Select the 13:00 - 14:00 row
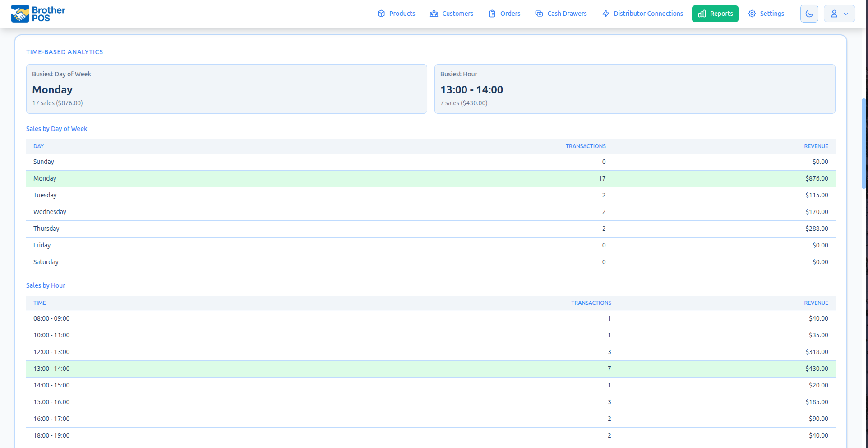 tap(429, 369)
